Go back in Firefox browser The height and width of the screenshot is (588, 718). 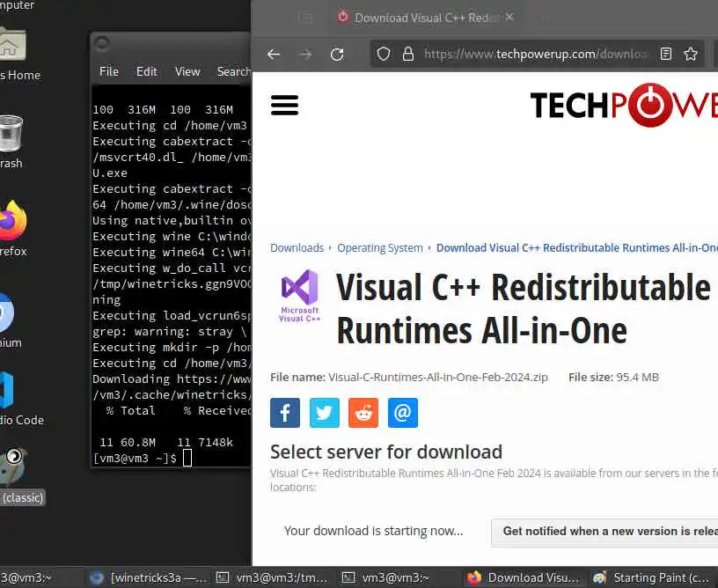point(274,55)
